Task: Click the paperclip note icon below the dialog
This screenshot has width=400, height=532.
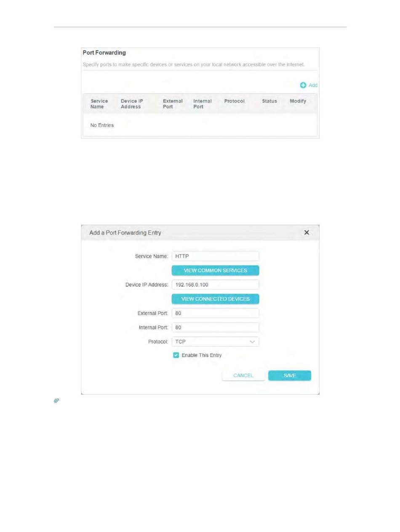Action: [56, 401]
